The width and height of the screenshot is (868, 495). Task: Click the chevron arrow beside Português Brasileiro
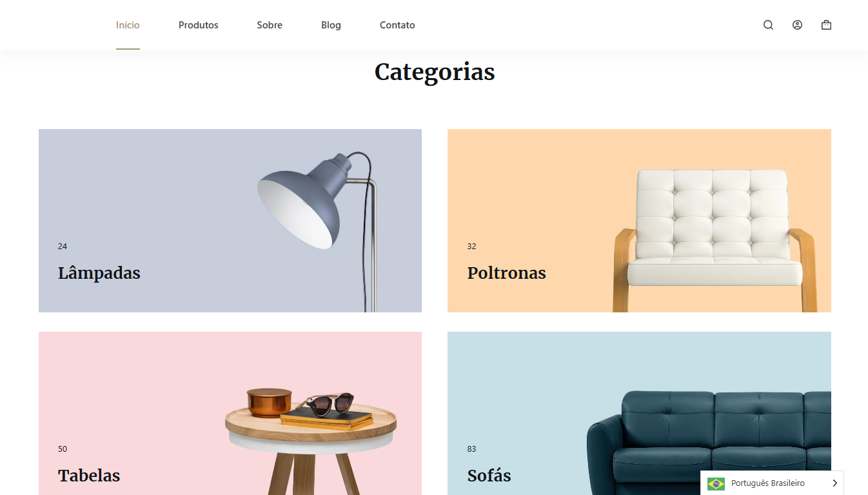click(x=834, y=483)
